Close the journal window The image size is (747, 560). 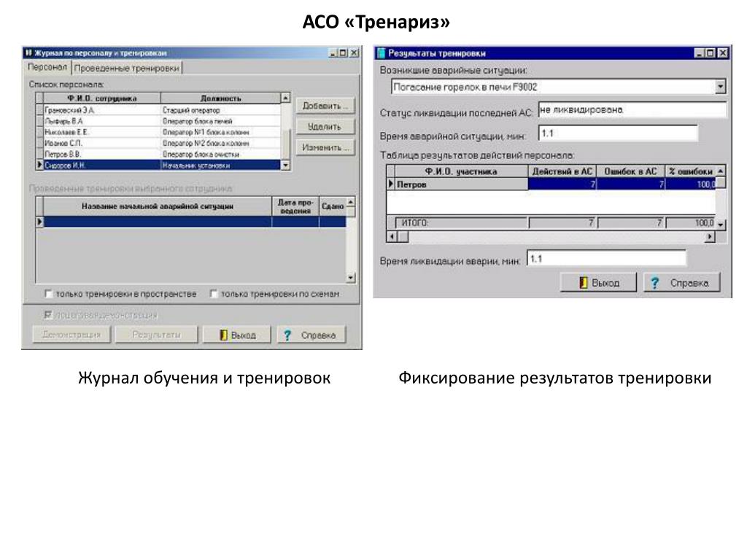[355, 52]
